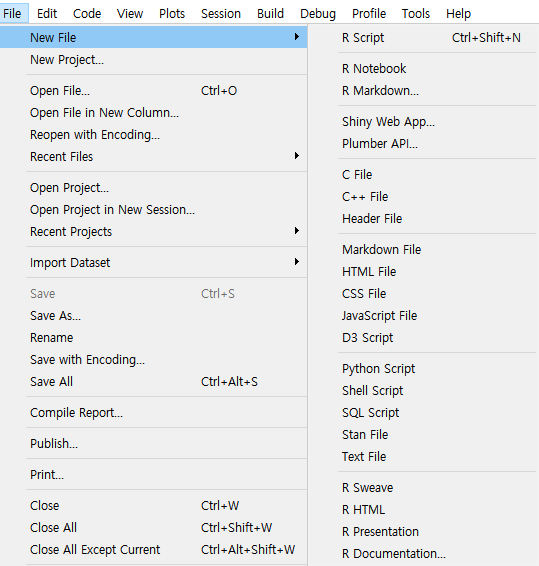The image size is (539, 566).
Task: Create a new C File
Action: point(423,175)
